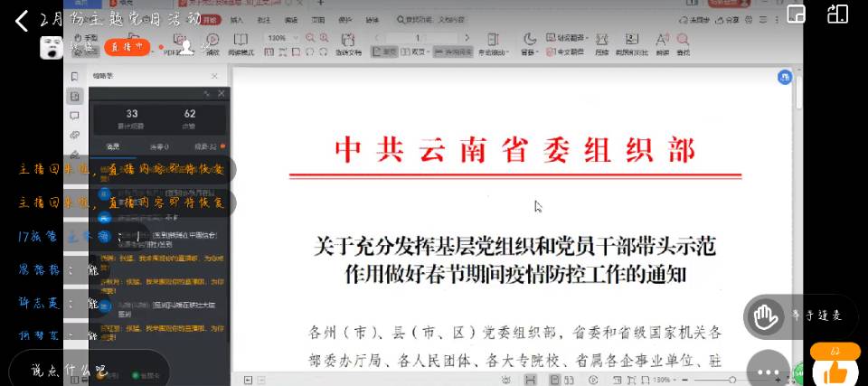Viewport: 868px width, 386px height.
Task: Tap the screen rotate icon
Action: [x=837, y=14]
